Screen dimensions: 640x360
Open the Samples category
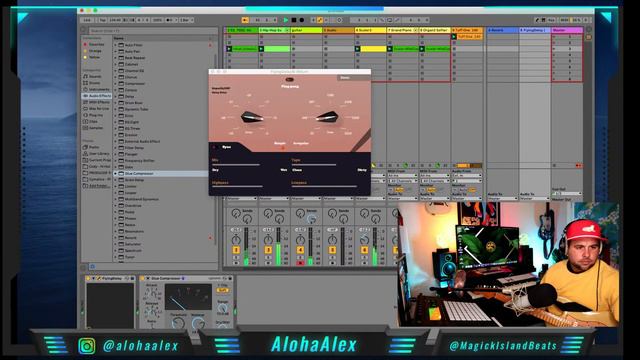coord(96,128)
